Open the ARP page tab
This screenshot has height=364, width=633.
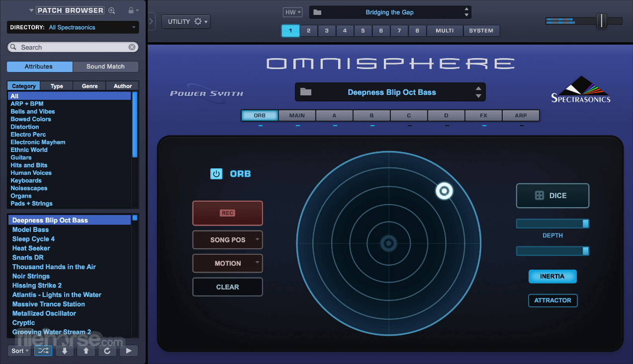click(521, 116)
